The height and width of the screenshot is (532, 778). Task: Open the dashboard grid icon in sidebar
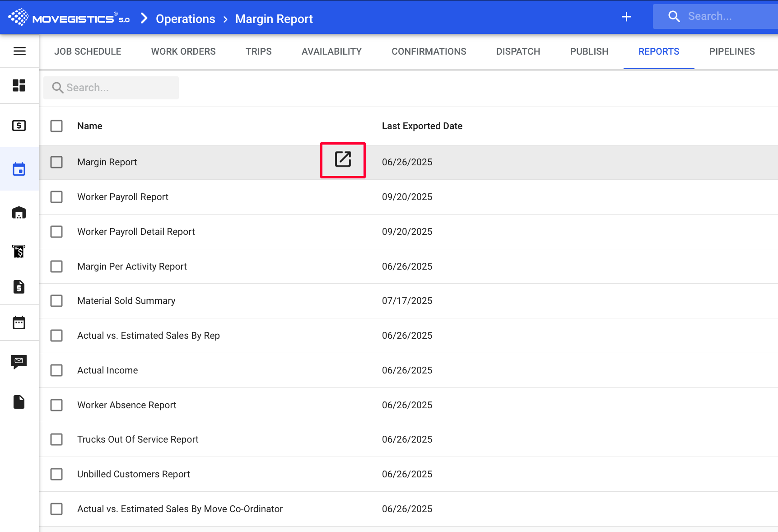coord(19,85)
